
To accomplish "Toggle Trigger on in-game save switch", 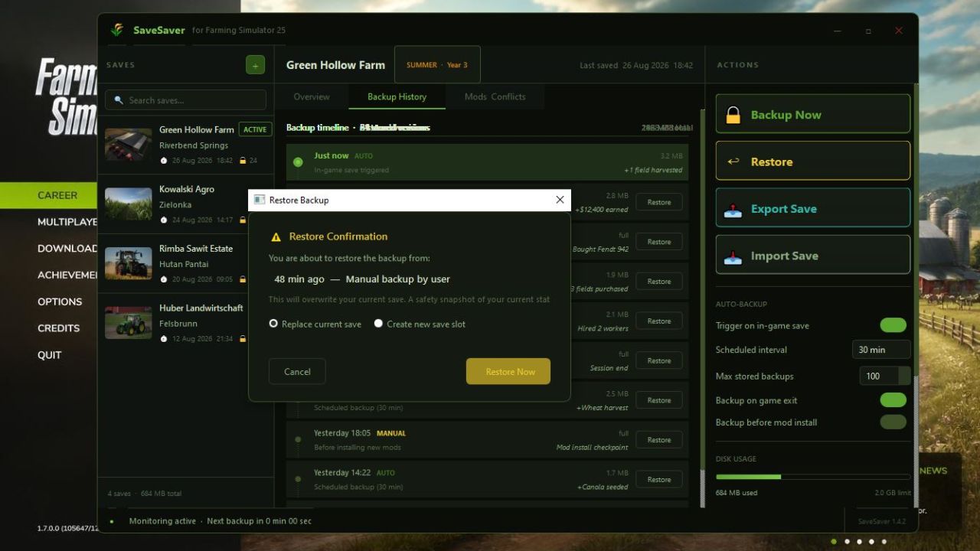I will pos(893,325).
